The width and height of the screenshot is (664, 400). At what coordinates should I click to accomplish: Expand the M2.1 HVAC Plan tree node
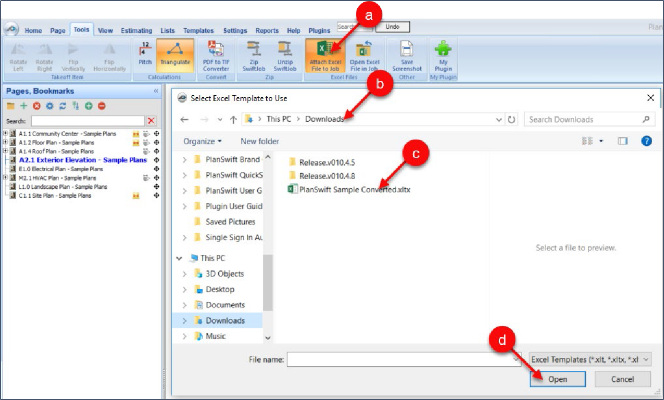[6, 178]
